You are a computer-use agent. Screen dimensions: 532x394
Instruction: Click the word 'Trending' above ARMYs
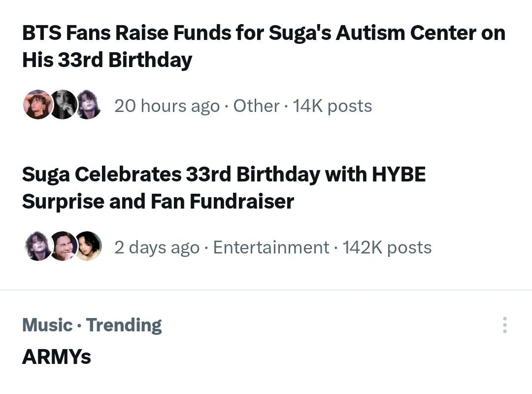(x=124, y=325)
